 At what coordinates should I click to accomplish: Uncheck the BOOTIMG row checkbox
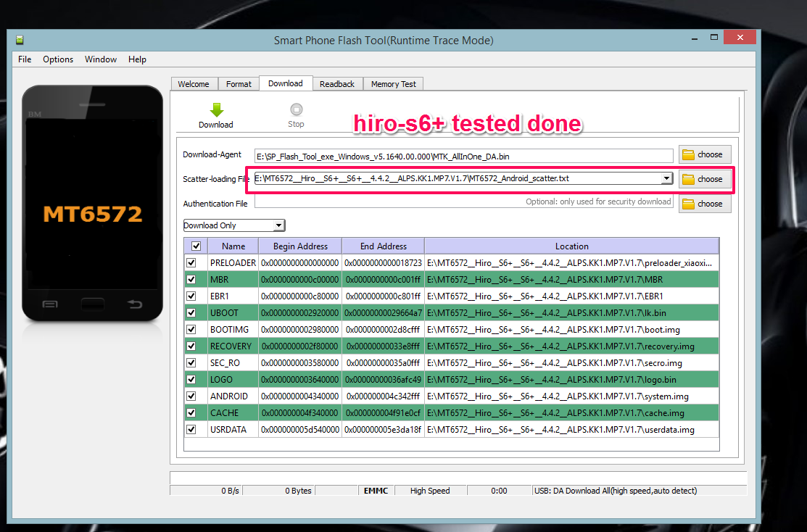coord(191,329)
